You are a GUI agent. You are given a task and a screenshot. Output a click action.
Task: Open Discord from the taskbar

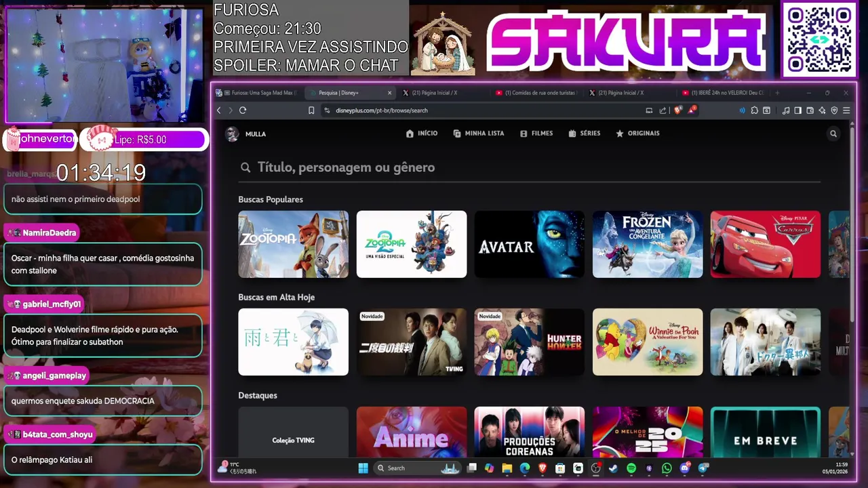(x=684, y=468)
